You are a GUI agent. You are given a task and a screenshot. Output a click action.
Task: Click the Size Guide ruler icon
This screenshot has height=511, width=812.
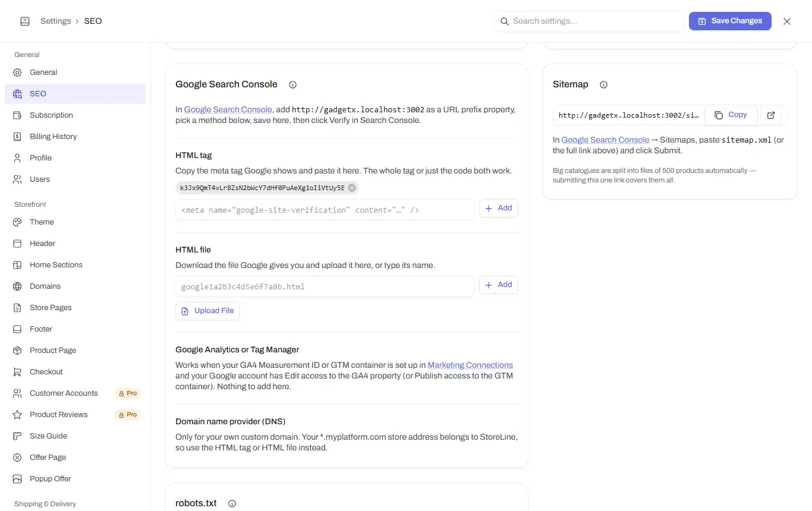[x=18, y=436]
